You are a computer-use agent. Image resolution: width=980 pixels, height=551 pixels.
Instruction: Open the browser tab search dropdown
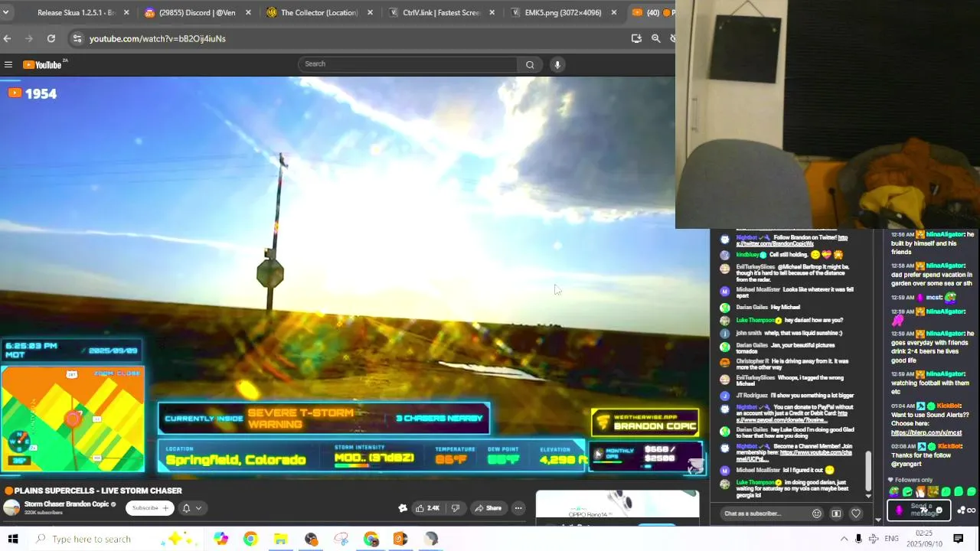coord(5,12)
